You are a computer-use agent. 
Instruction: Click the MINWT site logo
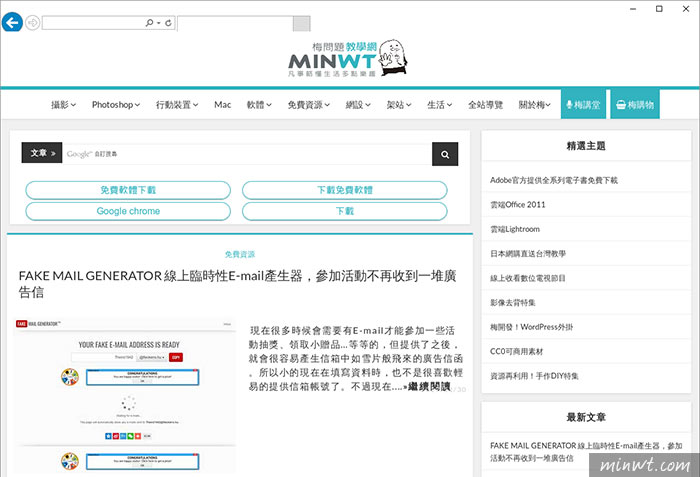(347, 58)
